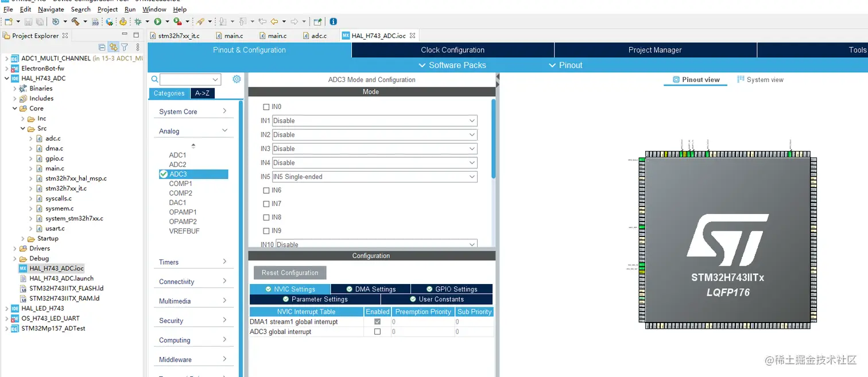Viewport: 868px width, 377px height.
Task: Open the Software Packs dropdown menu
Action: click(452, 65)
